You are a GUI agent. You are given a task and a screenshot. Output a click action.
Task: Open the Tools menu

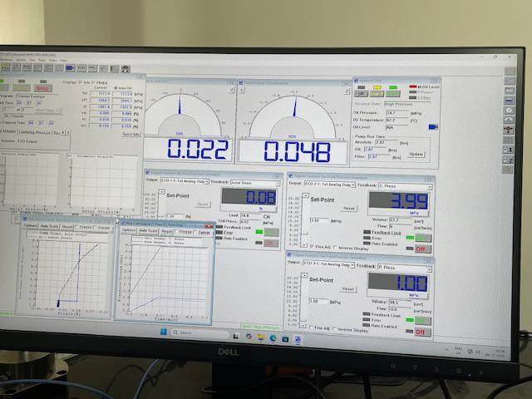(42, 60)
